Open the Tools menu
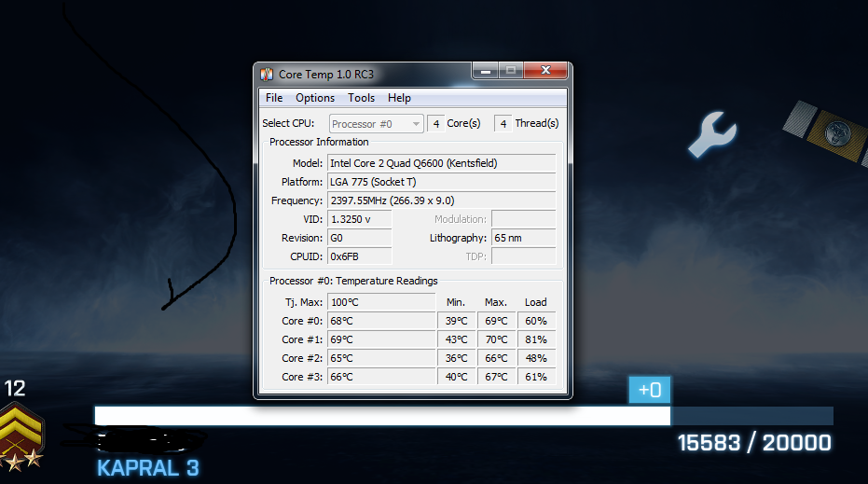The width and height of the screenshot is (868, 484). (x=361, y=98)
